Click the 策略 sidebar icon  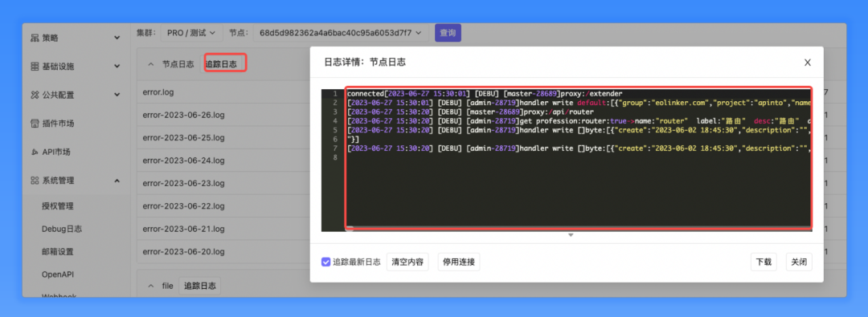35,38
